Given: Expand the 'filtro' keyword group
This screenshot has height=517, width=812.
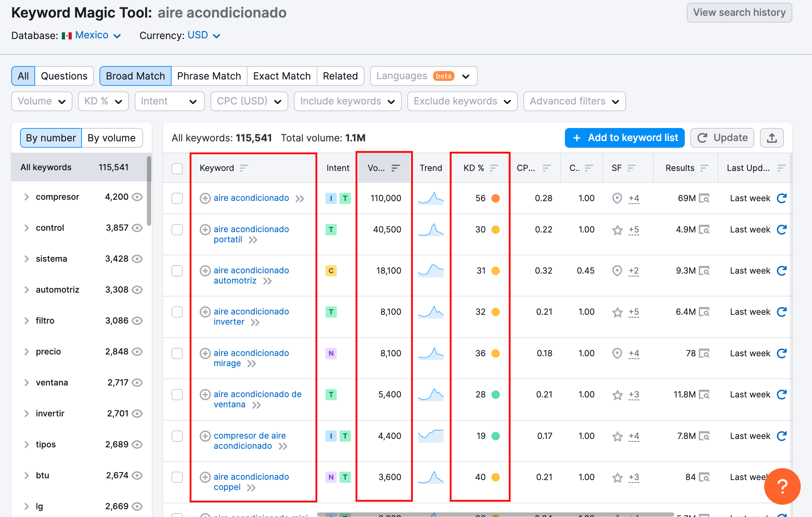Looking at the screenshot, I should [x=26, y=321].
